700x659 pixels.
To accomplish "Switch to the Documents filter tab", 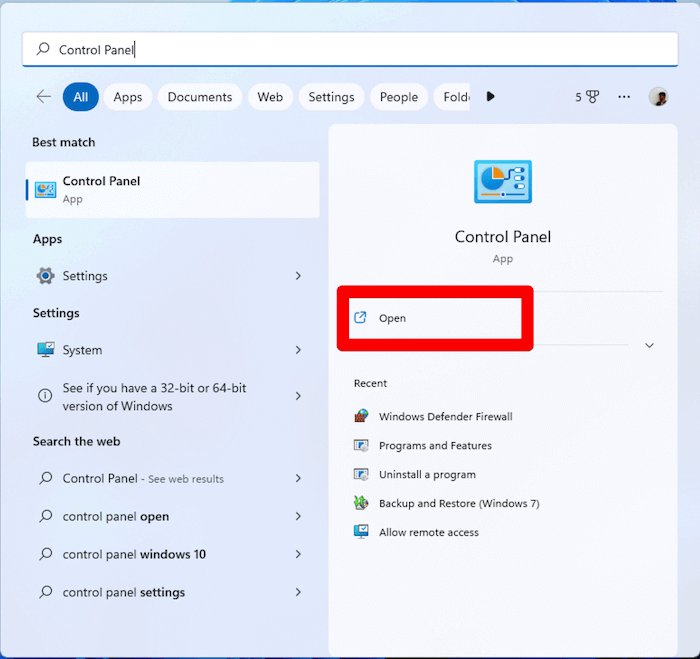I will (200, 96).
